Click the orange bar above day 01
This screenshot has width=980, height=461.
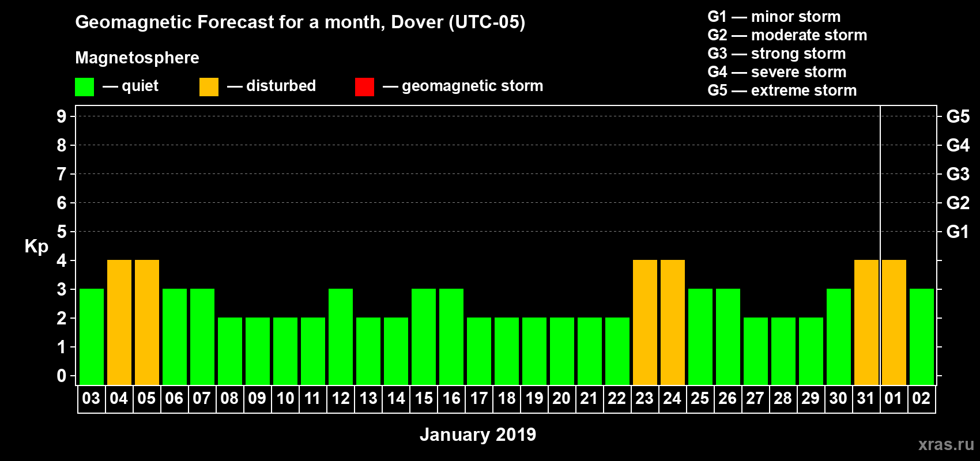pyautogui.click(x=894, y=323)
